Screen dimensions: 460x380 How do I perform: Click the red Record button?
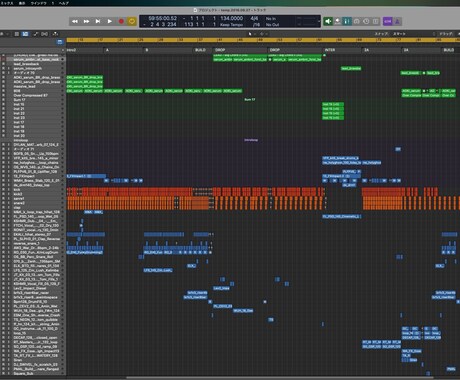(121, 21)
